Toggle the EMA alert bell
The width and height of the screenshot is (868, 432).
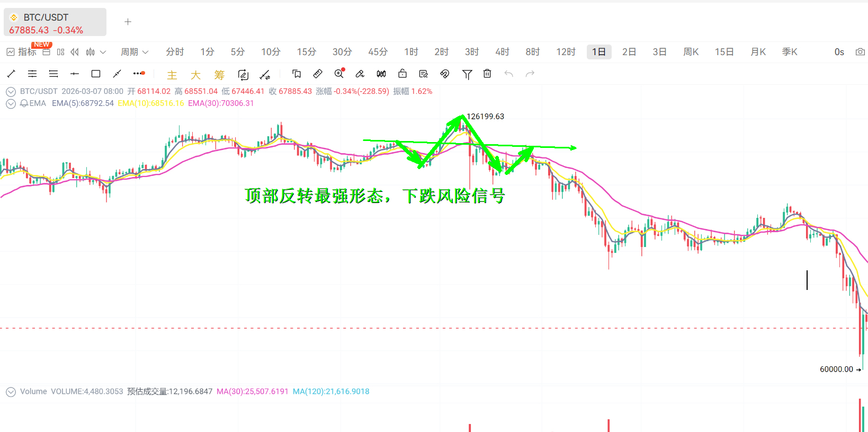24,103
